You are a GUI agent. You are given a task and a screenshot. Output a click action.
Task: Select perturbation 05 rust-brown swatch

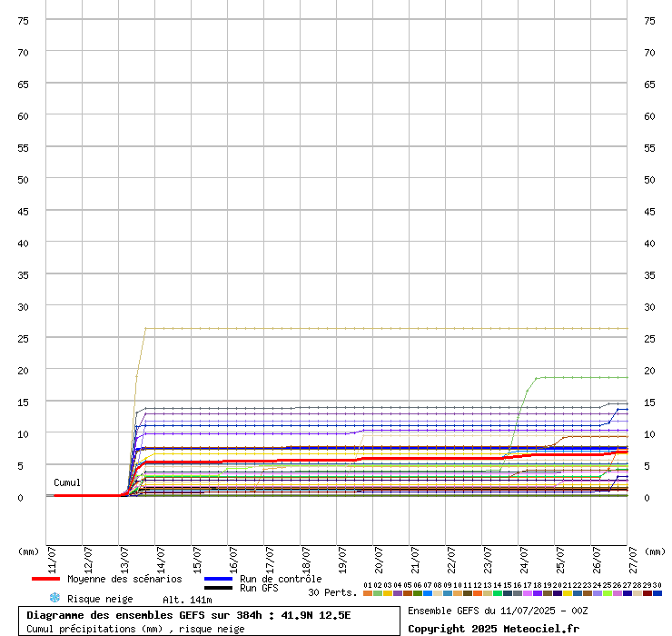408,593
